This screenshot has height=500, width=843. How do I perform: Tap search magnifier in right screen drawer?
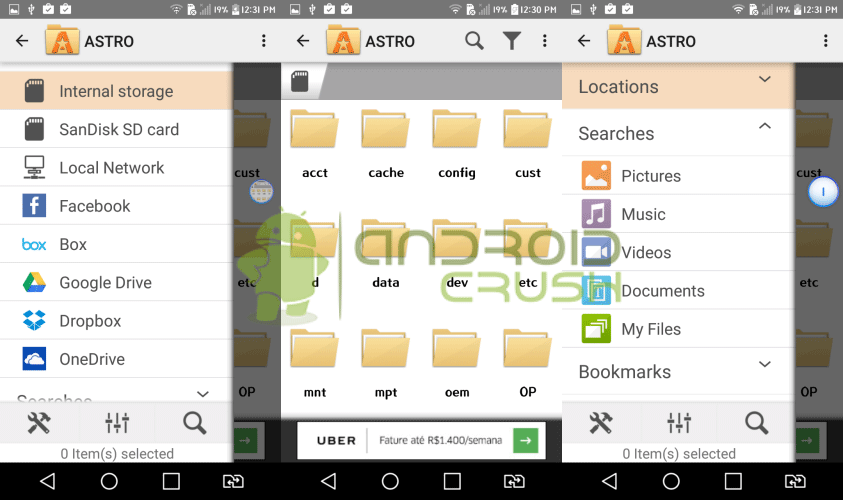click(756, 423)
